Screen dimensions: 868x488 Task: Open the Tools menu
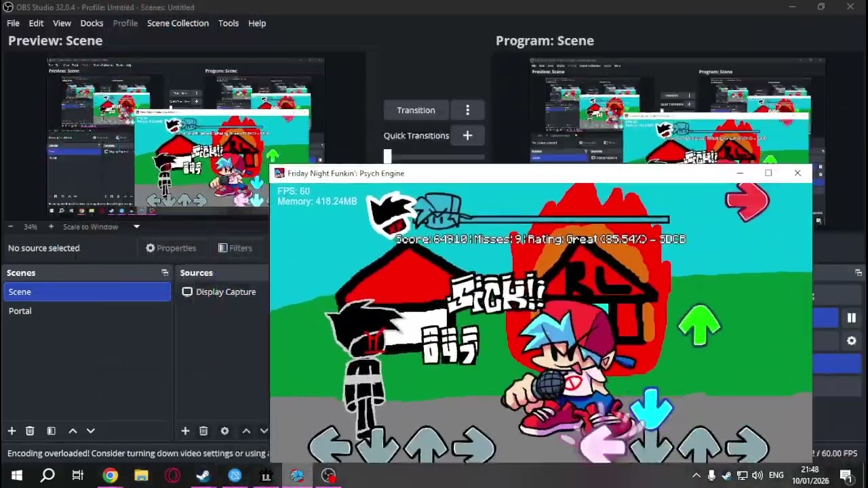pyautogui.click(x=229, y=23)
